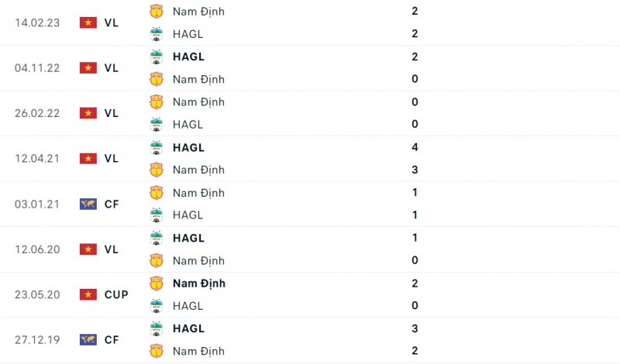Click Vietnam flag icon for 14.02.23 match
This screenshot has width=620, height=364.
click(x=88, y=22)
